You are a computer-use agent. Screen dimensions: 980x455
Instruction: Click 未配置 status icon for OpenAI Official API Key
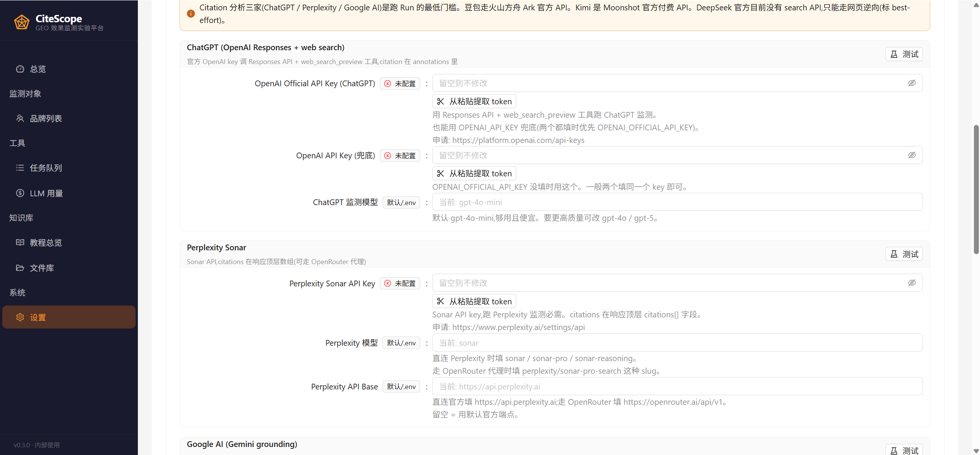388,84
